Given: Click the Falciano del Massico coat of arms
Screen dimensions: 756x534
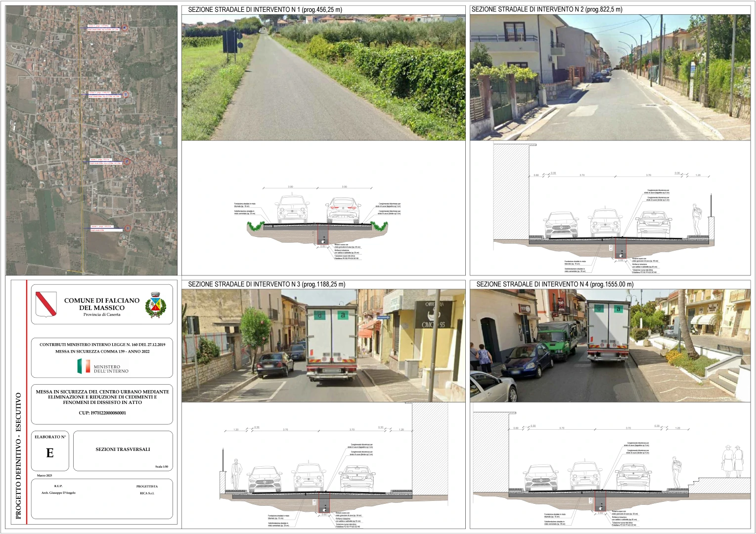Looking at the screenshot, I should click(155, 304).
